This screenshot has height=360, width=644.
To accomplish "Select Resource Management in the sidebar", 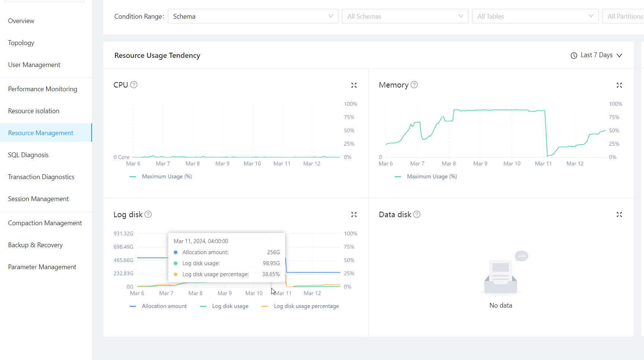I will point(46,133).
